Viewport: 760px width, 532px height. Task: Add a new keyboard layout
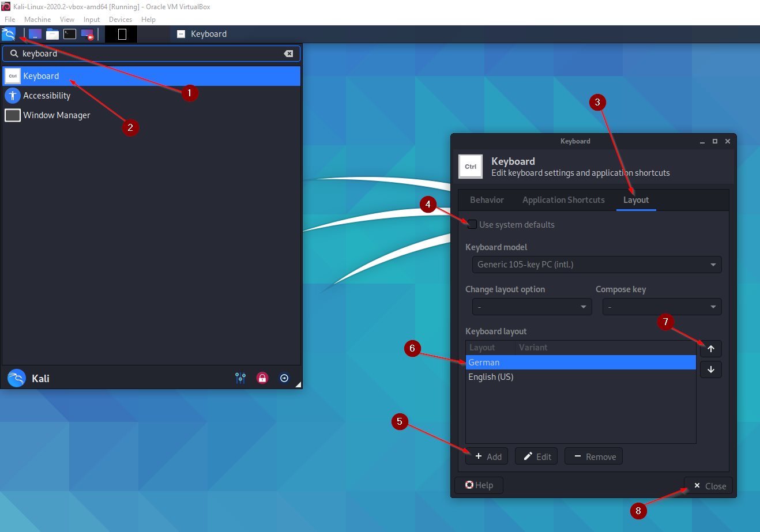(x=487, y=456)
